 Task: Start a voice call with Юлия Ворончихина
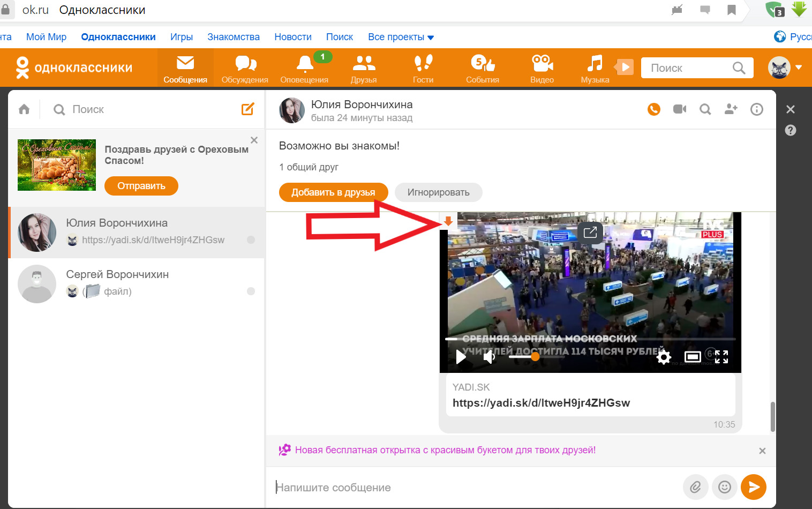tap(654, 109)
